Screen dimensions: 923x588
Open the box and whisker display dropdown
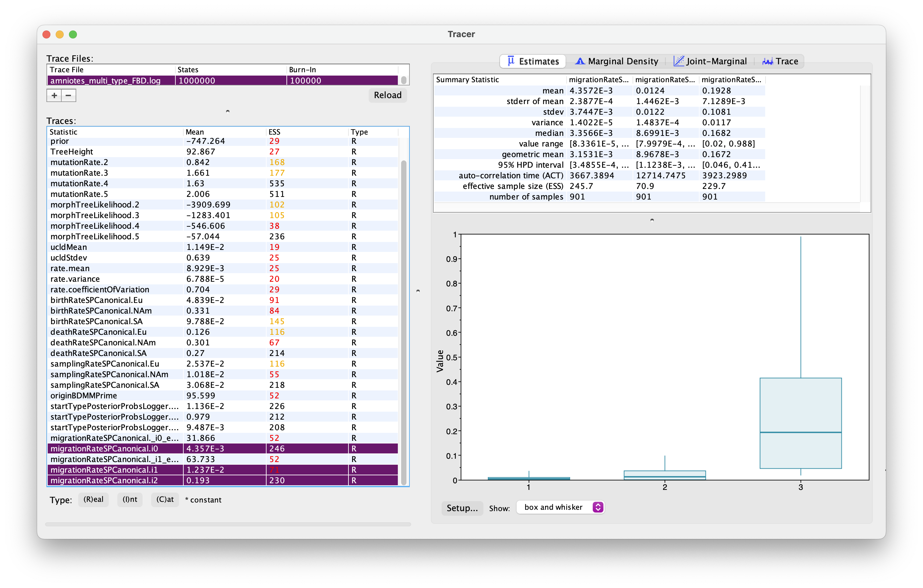[x=560, y=507]
